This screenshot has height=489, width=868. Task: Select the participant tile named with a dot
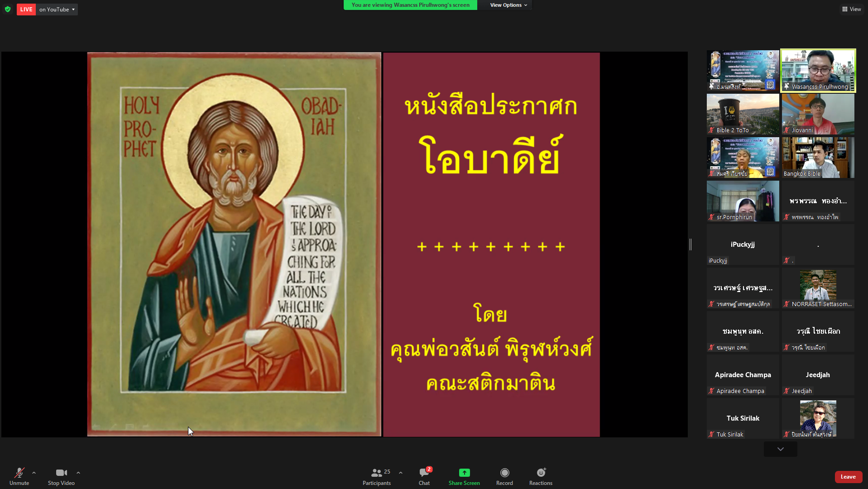tap(818, 244)
